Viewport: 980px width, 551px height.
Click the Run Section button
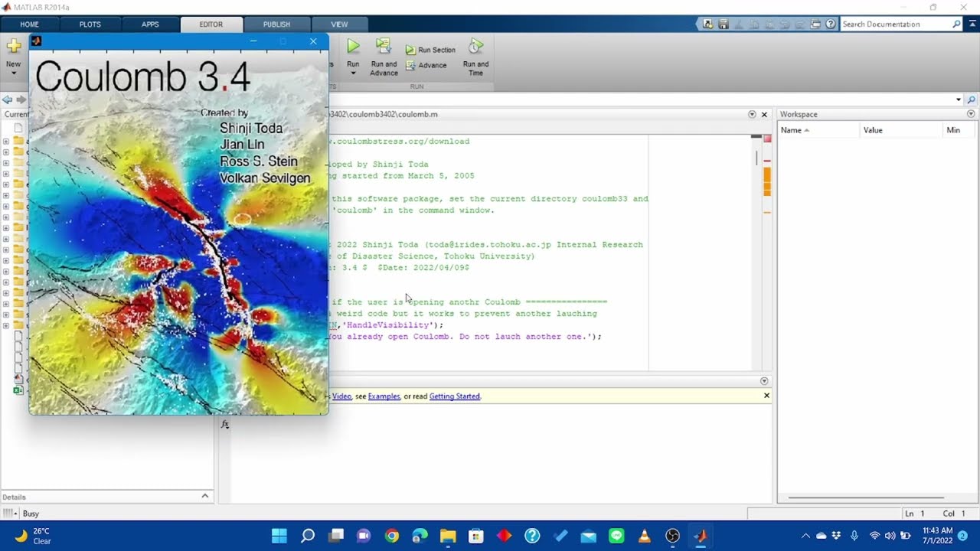(x=430, y=50)
